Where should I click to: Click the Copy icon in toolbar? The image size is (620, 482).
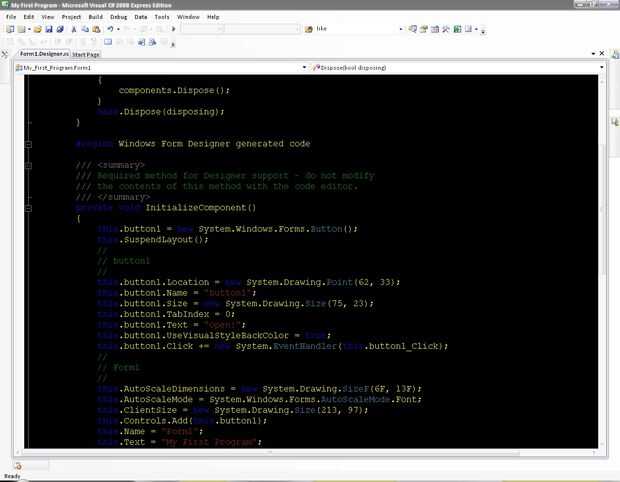point(85,29)
